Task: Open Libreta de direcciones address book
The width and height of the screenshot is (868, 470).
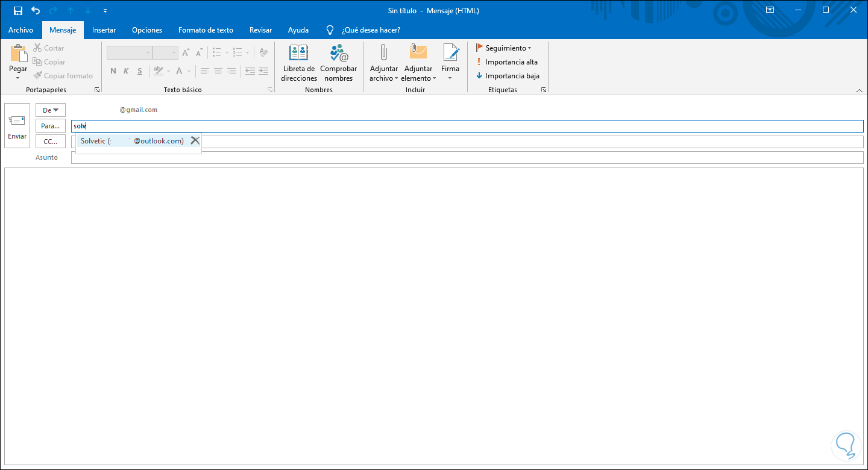Action: click(x=298, y=54)
